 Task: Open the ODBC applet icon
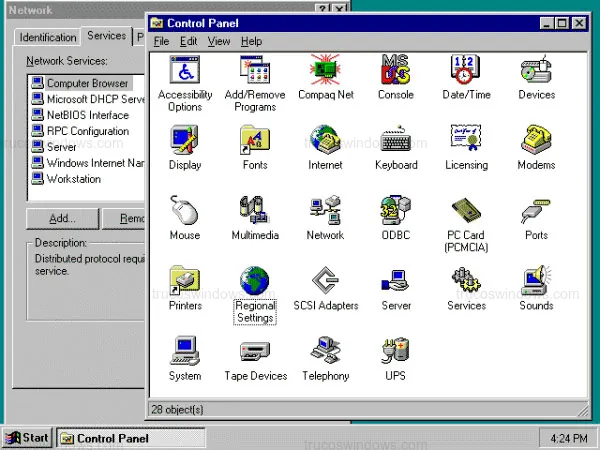coord(396,211)
